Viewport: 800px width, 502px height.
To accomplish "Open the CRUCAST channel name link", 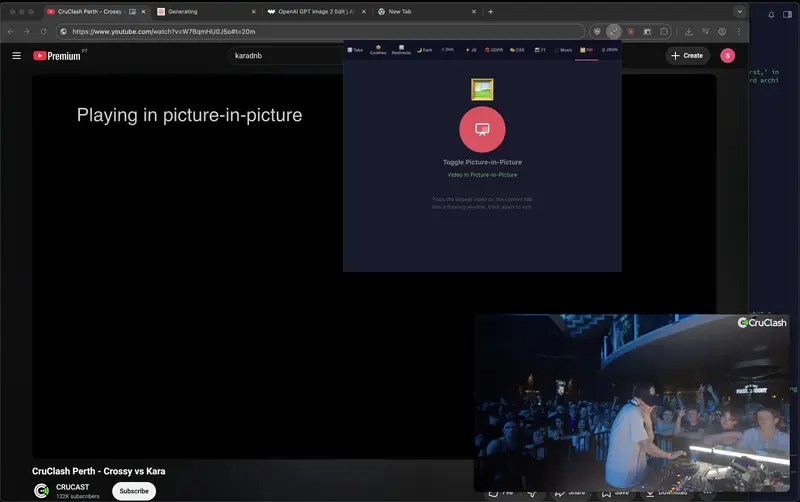I will pos(72,487).
